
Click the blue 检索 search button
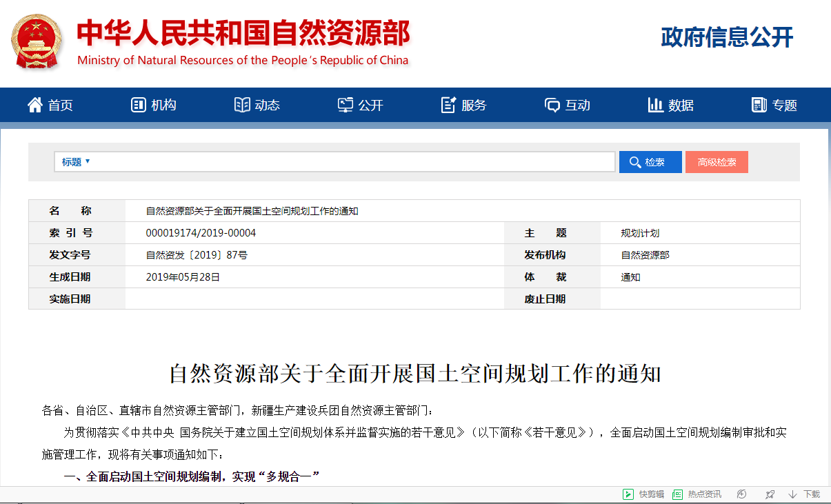(650, 162)
